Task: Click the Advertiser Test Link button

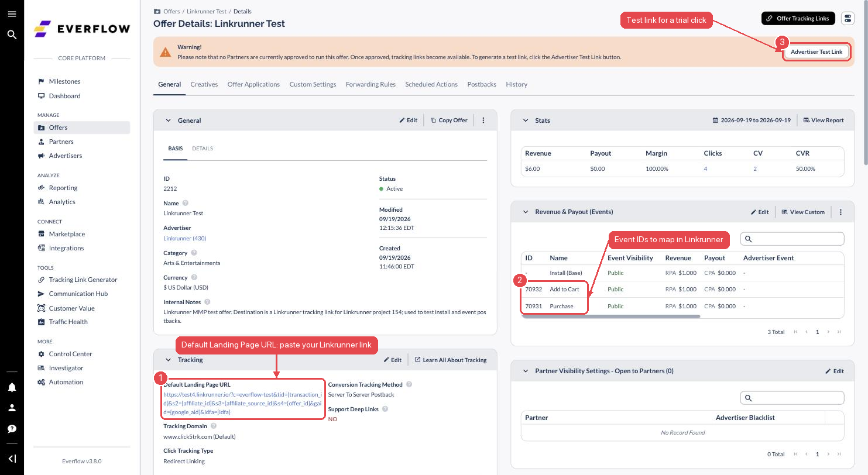Action: click(x=816, y=51)
